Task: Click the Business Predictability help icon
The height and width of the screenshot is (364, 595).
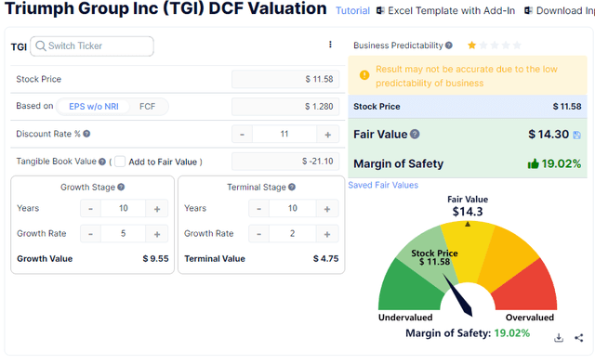Action: click(x=448, y=45)
